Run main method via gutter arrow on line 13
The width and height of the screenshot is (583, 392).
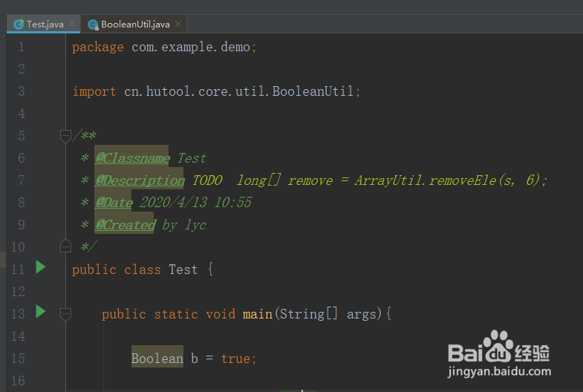point(41,311)
